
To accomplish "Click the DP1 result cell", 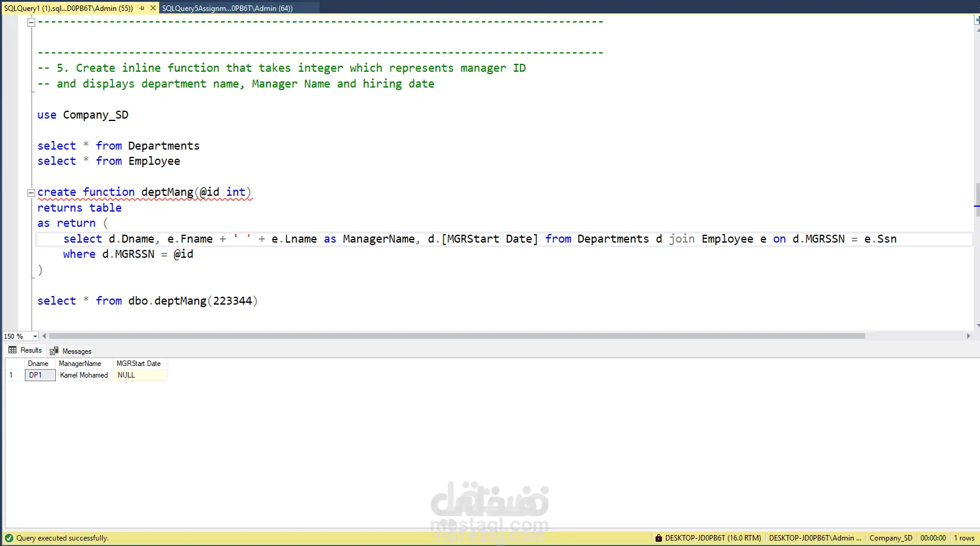I will point(40,375).
